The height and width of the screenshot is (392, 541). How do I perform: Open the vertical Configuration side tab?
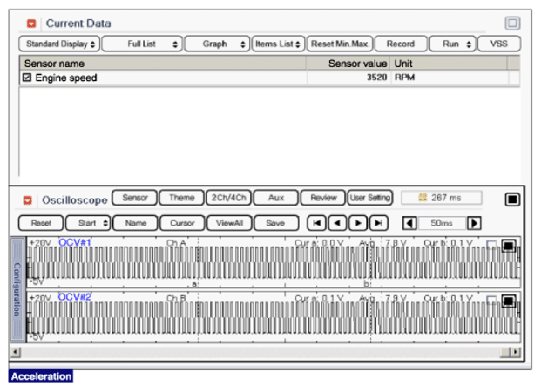pyautogui.click(x=17, y=289)
